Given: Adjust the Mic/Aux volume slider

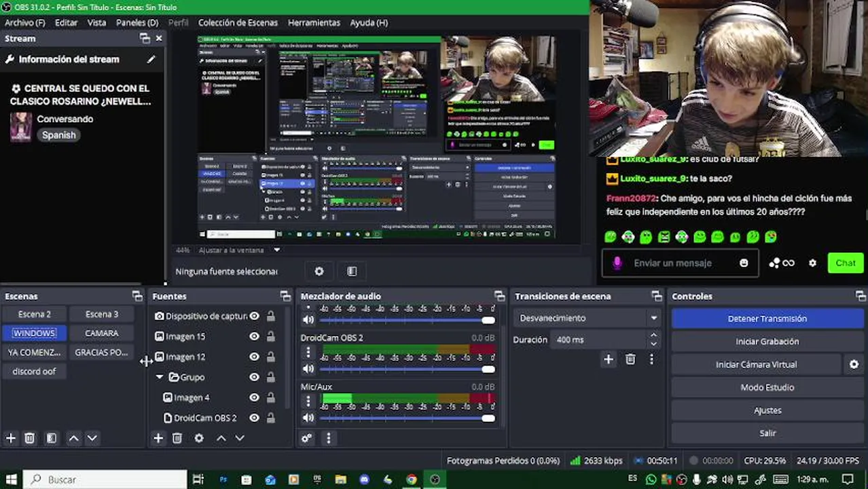Looking at the screenshot, I should [408, 418].
